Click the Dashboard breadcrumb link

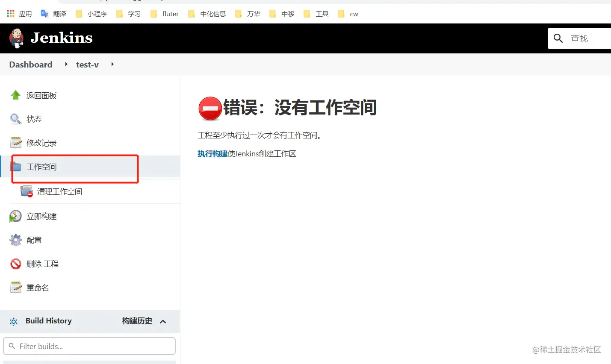(31, 65)
